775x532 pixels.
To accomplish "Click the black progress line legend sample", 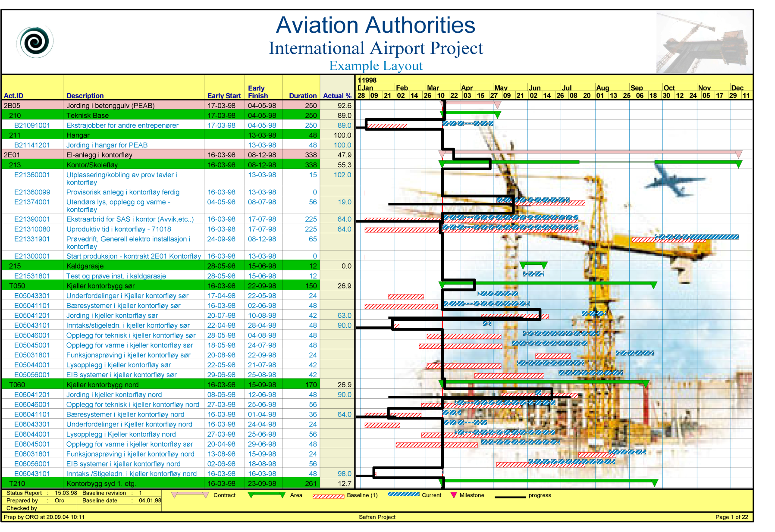I will [x=510, y=497].
